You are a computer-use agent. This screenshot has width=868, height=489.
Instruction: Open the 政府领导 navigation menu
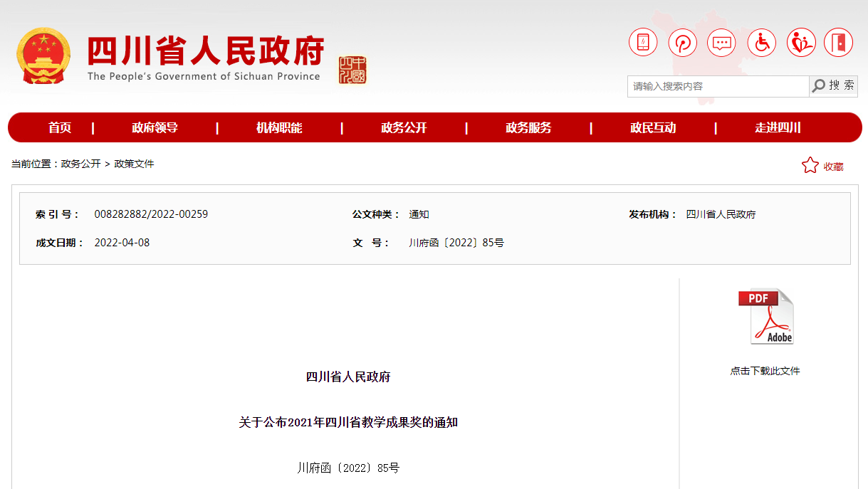[155, 128]
